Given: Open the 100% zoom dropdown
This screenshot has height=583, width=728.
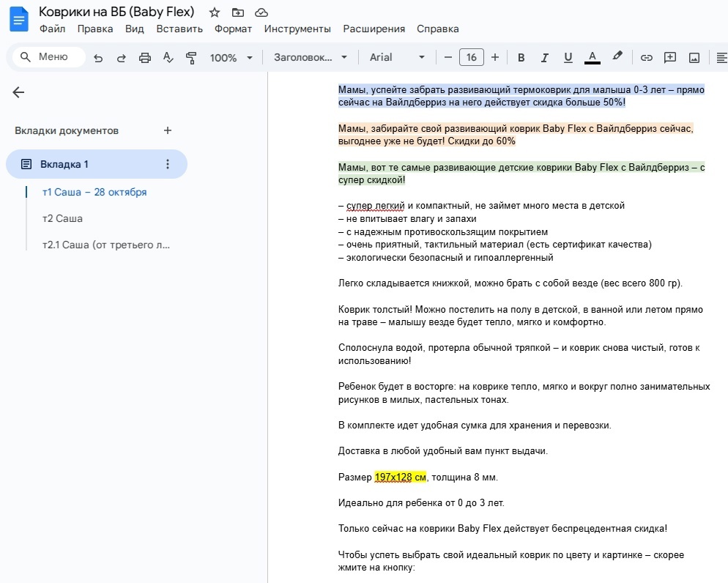Looking at the screenshot, I should 231,58.
